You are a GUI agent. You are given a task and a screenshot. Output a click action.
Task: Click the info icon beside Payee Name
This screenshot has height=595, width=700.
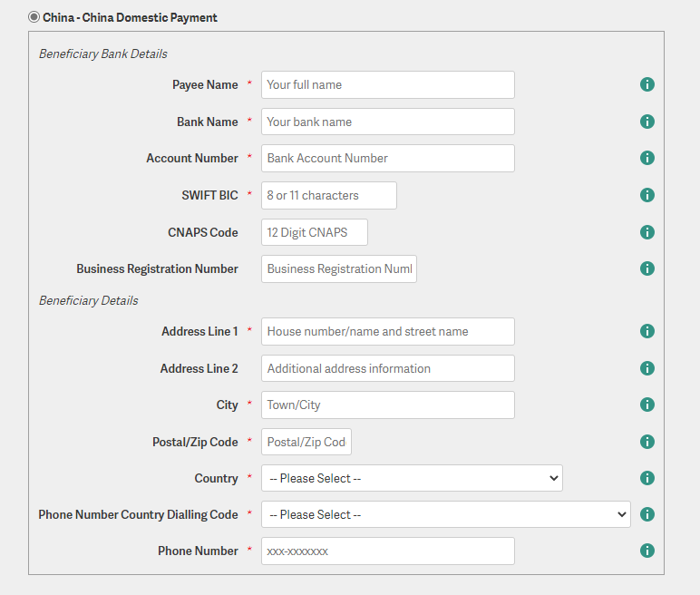(x=647, y=84)
